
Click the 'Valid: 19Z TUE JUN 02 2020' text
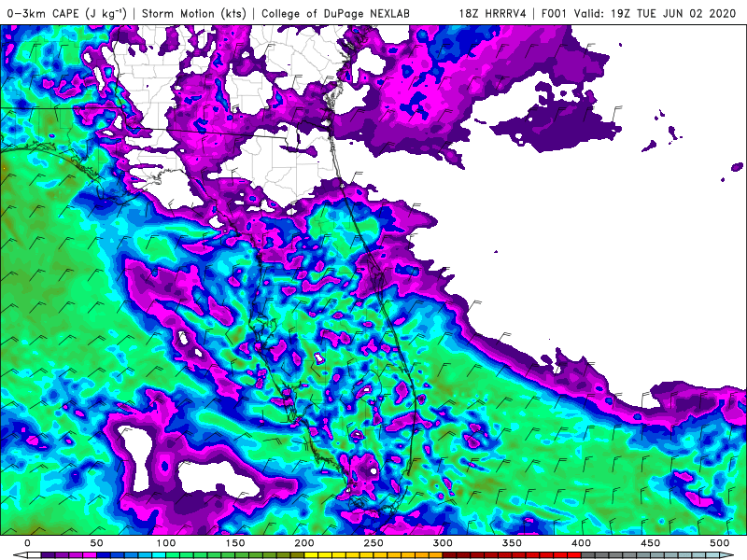pyautogui.click(x=655, y=13)
